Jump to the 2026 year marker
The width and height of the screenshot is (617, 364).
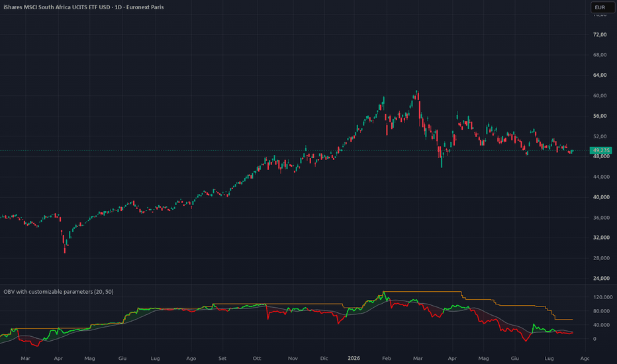point(354,358)
